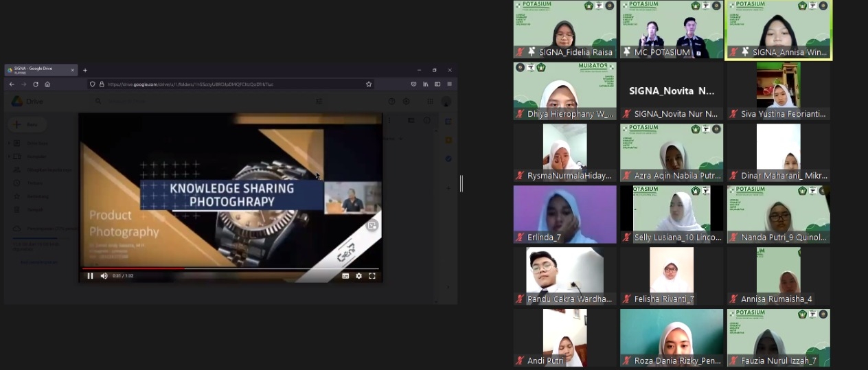Select Erlinda_7 video tile
The height and width of the screenshot is (370, 868).
point(565,215)
